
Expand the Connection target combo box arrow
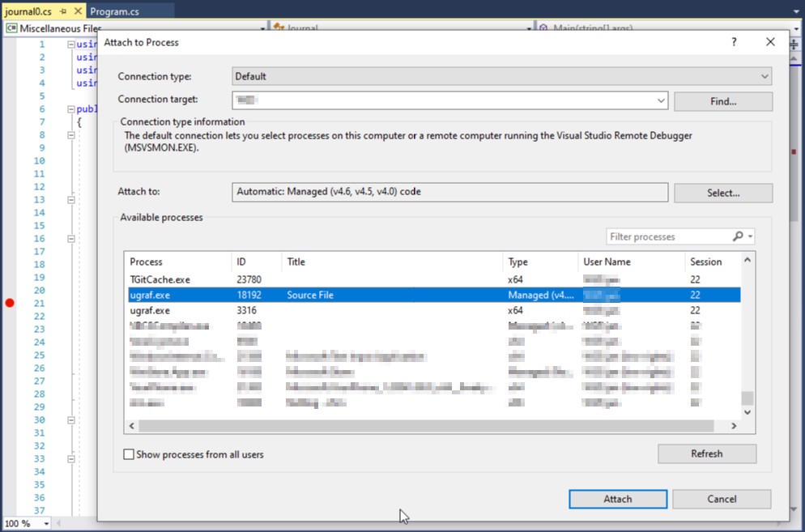(x=661, y=101)
